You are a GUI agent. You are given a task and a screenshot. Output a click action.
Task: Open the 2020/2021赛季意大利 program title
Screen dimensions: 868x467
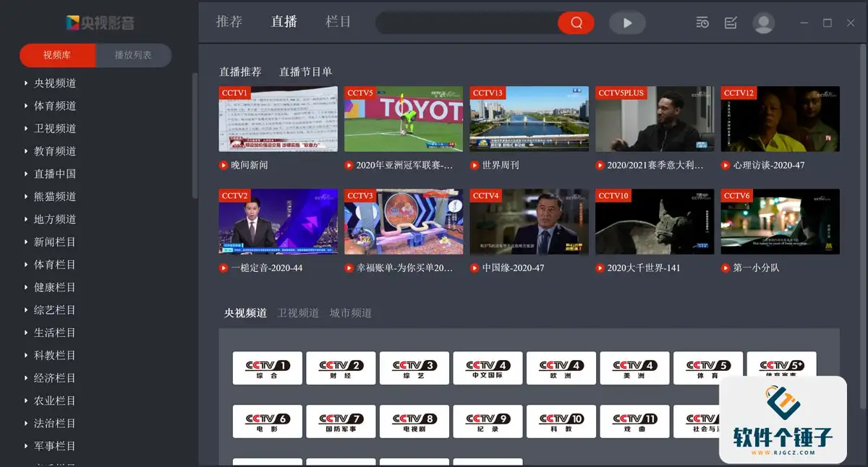point(655,165)
